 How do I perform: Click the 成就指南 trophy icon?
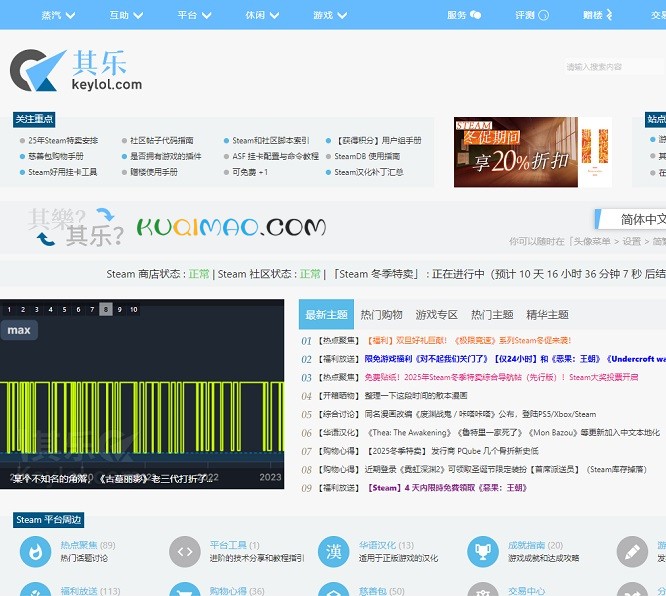point(483,551)
